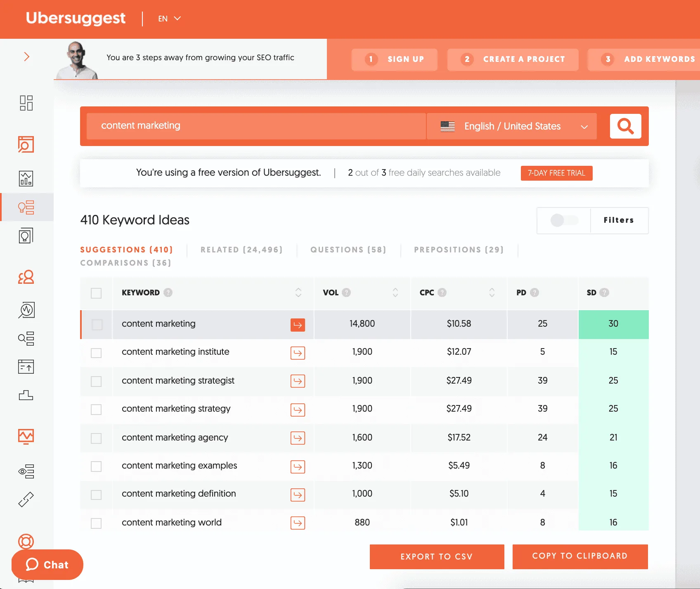This screenshot has width=700, height=589.
Task: Open the bar chart reports sidebar icon
Action: click(x=26, y=179)
